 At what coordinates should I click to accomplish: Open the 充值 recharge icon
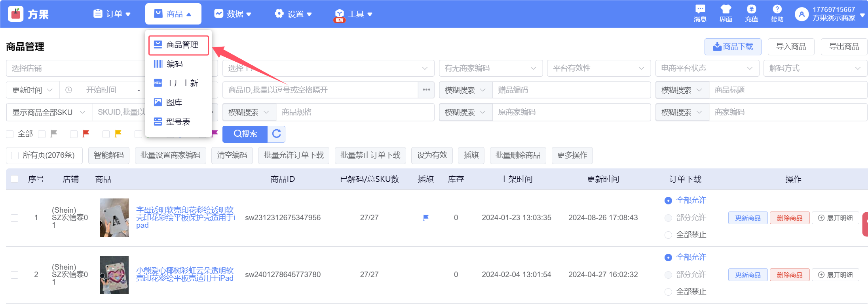[x=751, y=13]
